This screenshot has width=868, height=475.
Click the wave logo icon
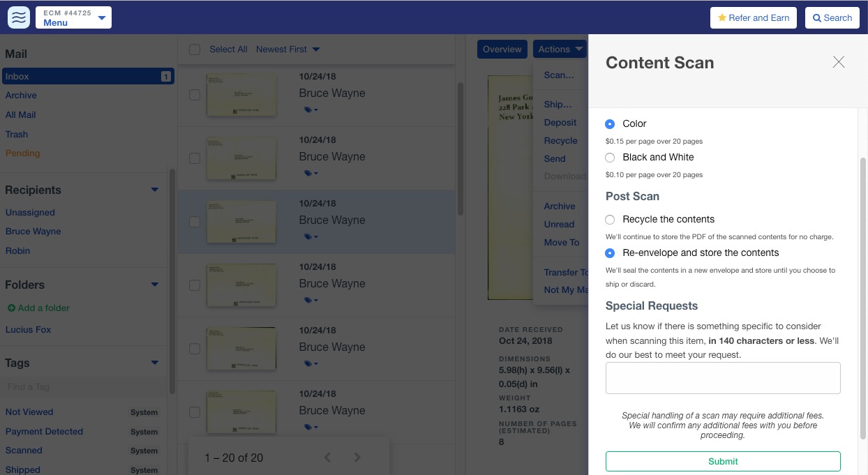[20, 17]
